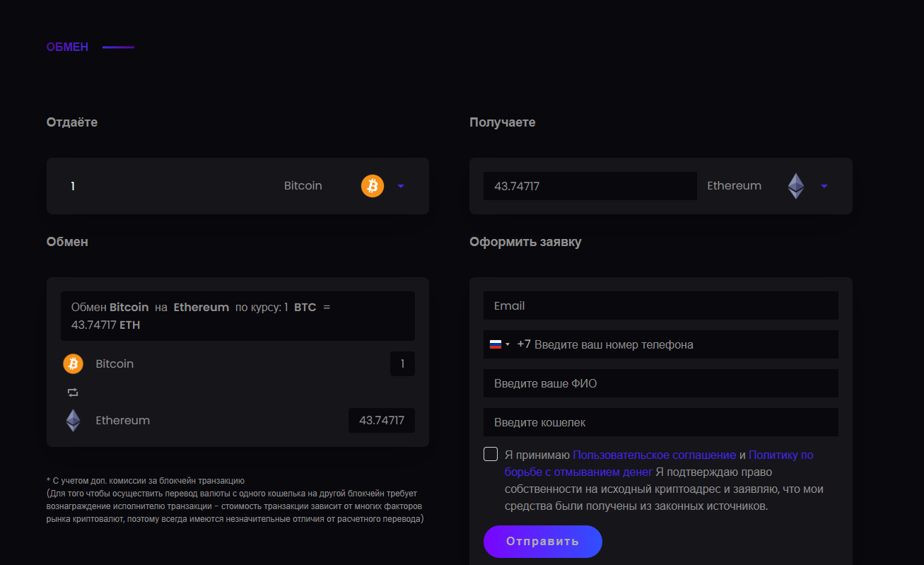The image size is (924, 565).
Task: Click the Russian flag icon in phone field
Action: 496,344
